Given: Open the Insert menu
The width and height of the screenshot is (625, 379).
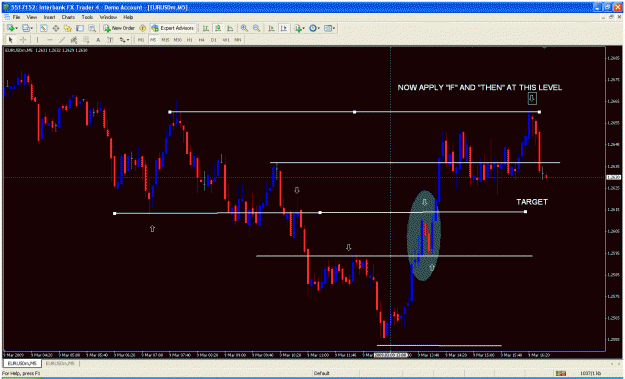Looking at the screenshot, I should [x=49, y=18].
